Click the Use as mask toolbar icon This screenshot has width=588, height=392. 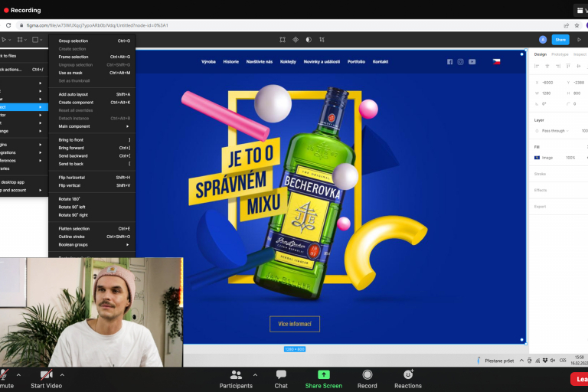click(309, 40)
